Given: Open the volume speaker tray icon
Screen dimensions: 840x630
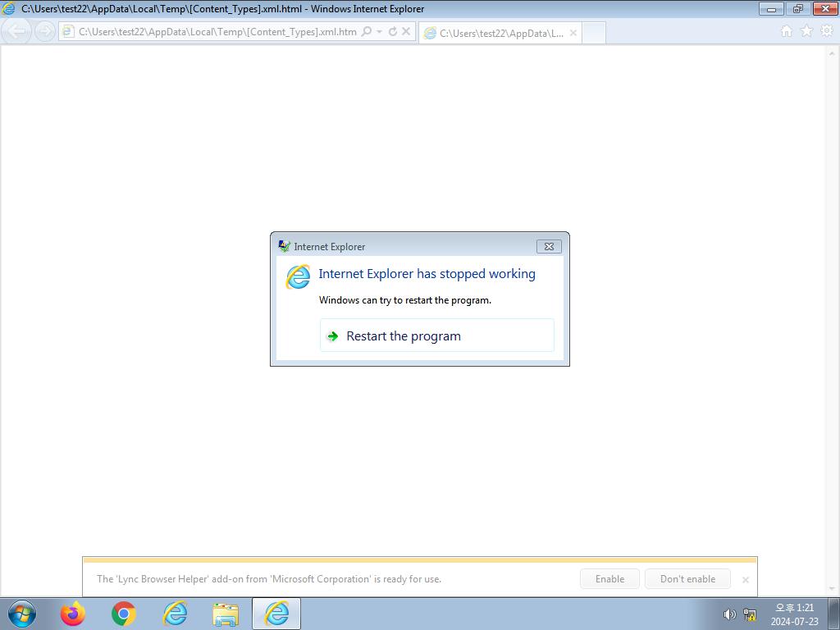Looking at the screenshot, I should pos(729,614).
